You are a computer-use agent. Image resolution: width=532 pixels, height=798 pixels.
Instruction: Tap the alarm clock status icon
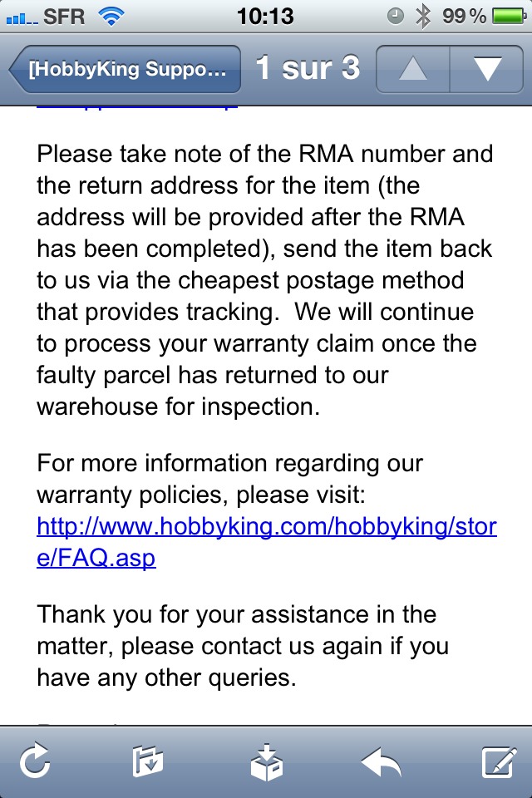coord(395,17)
